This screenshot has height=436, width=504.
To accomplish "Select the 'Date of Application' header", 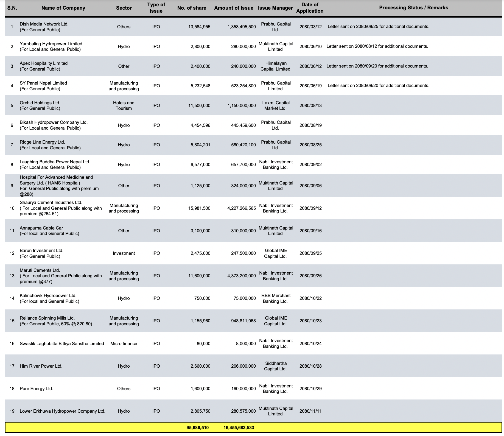I will click(x=310, y=8).
